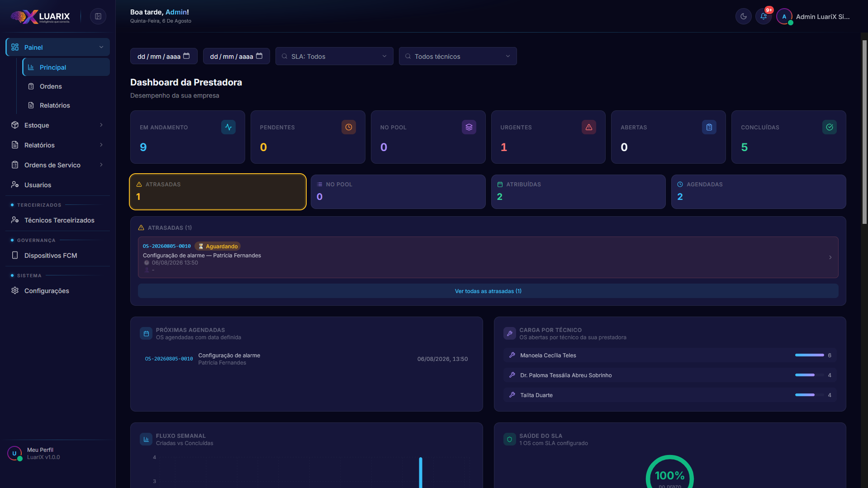Viewport: 868px width, 488px height.
Task: Open Configurações settings item
Action: coord(57,290)
